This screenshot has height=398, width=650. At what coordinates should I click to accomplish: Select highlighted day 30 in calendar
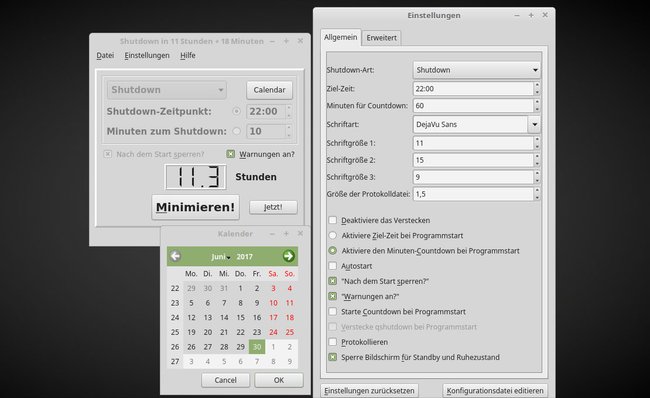tap(257, 347)
